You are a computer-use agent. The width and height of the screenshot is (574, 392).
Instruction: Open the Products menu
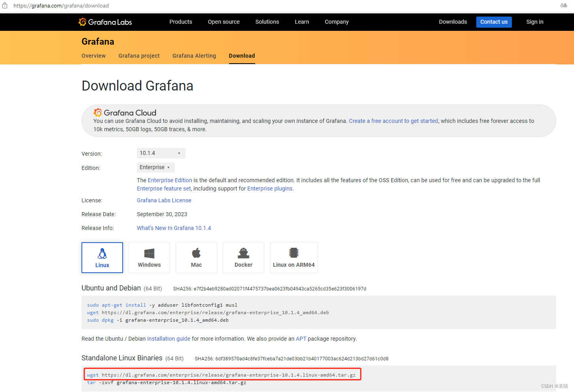pos(181,22)
